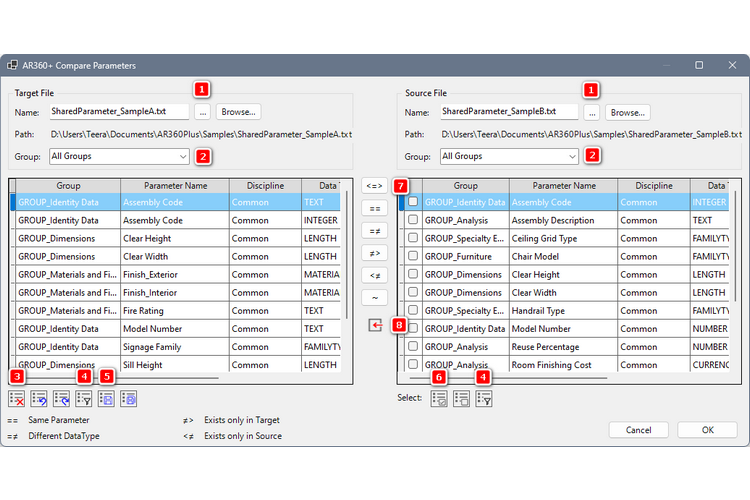Viewport: 750px width, 500px height.
Task: Check the Handrail Type row checkbox
Action: (413, 310)
